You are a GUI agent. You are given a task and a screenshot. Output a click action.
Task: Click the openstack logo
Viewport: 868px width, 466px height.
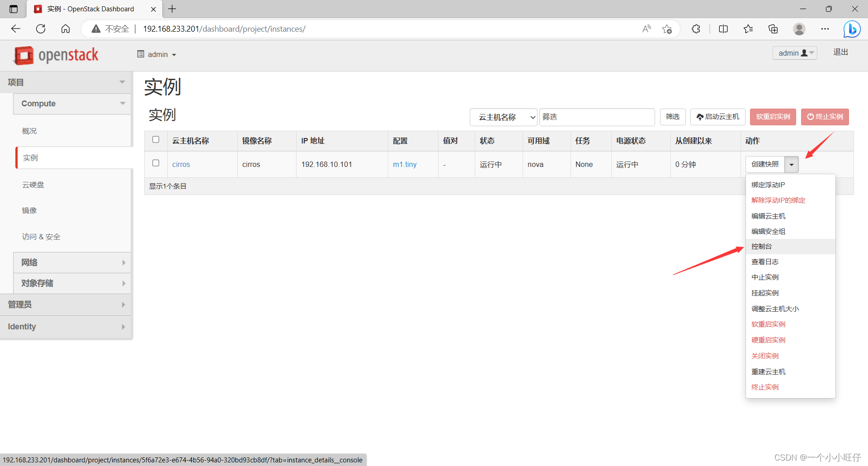click(x=55, y=55)
